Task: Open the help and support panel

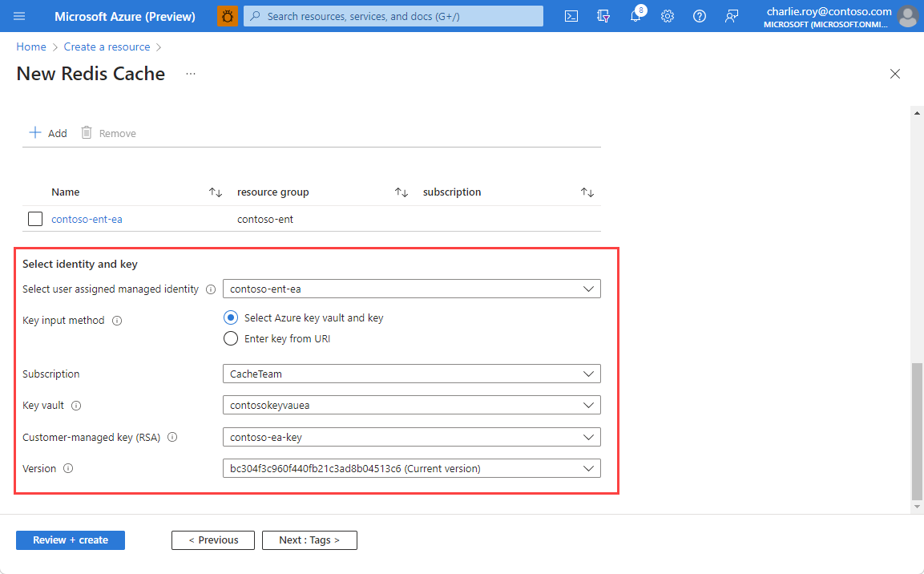Action: (699, 15)
